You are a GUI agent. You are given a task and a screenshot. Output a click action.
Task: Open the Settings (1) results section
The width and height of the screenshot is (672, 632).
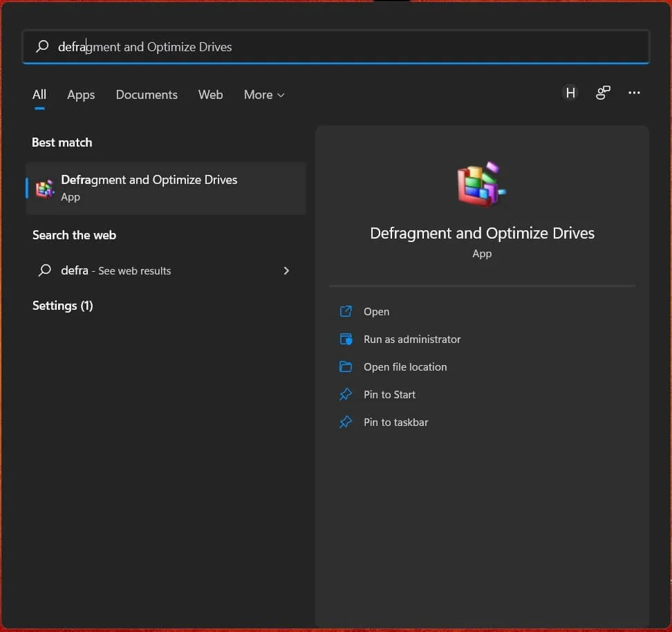[x=62, y=305]
